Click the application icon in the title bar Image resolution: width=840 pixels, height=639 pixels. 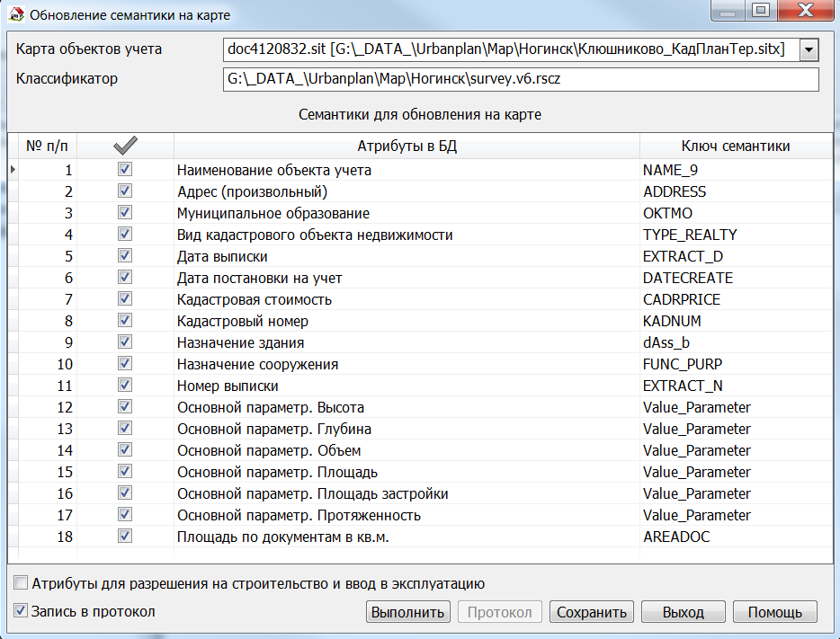pyautogui.click(x=15, y=15)
